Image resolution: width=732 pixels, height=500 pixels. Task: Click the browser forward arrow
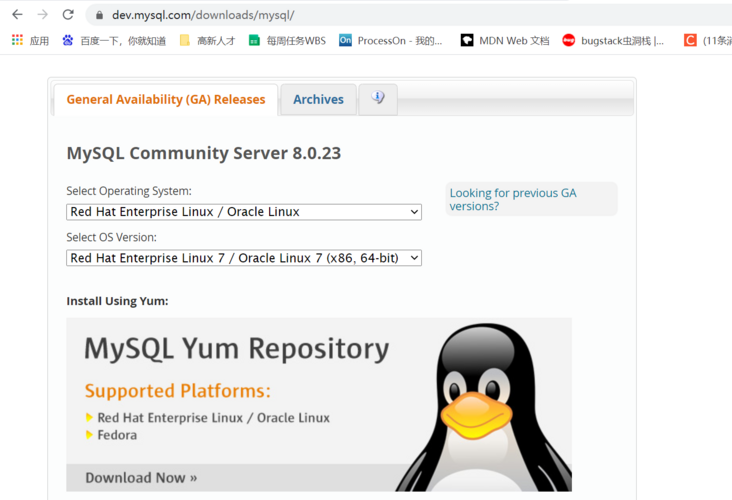coord(42,15)
